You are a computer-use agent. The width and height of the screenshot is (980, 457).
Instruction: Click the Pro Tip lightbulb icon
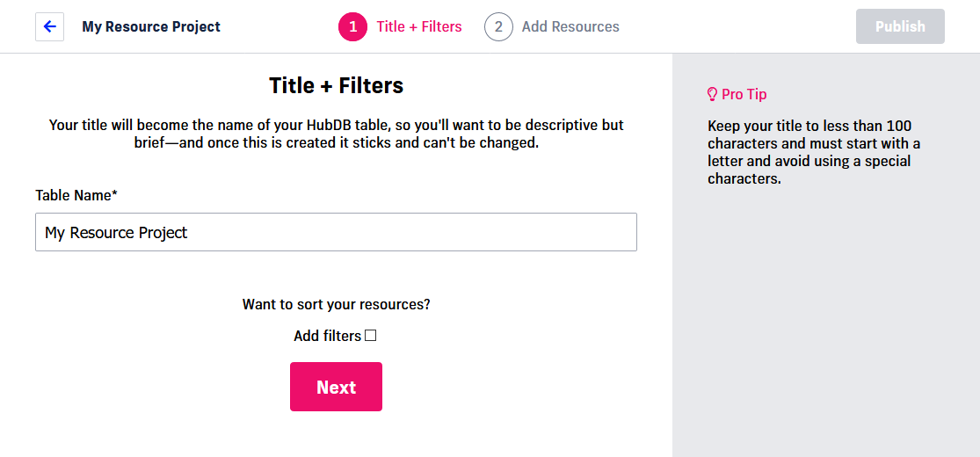(x=713, y=94)
